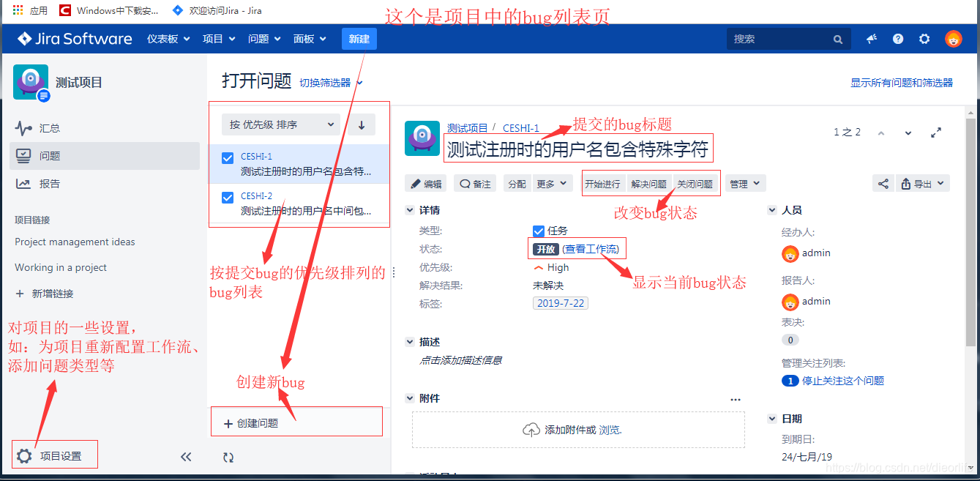
Task: Click 创建问题 create issue button
Action: [x=250, y=423]
